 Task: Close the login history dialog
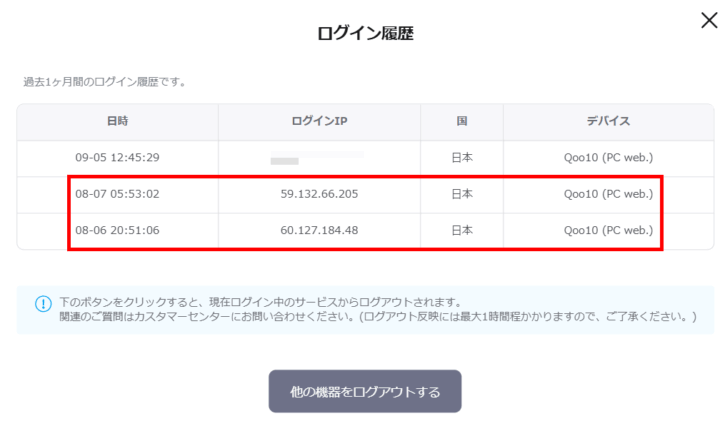708,20
